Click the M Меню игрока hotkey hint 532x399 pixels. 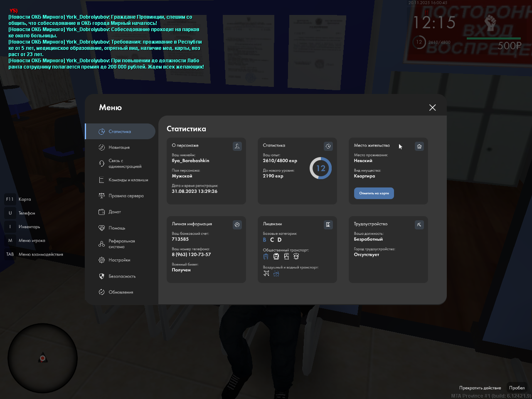pos(25,241)
